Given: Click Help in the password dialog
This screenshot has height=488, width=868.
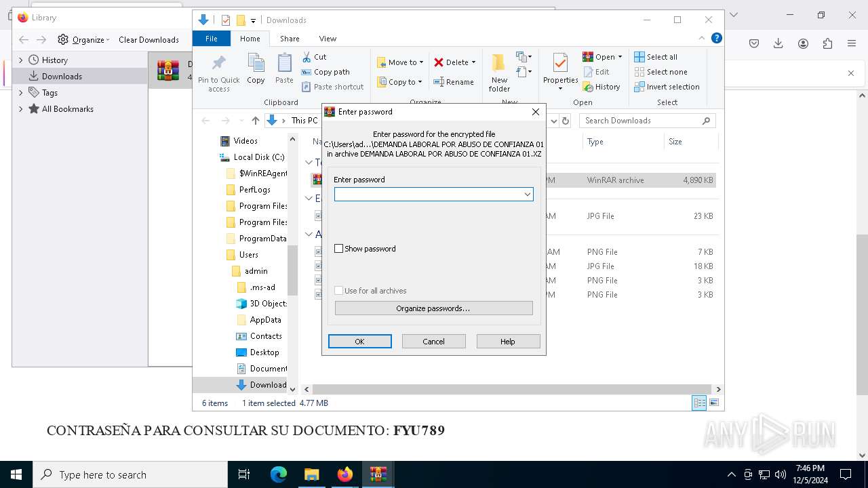Looking at the screenshot, I should tap(508, 342).
